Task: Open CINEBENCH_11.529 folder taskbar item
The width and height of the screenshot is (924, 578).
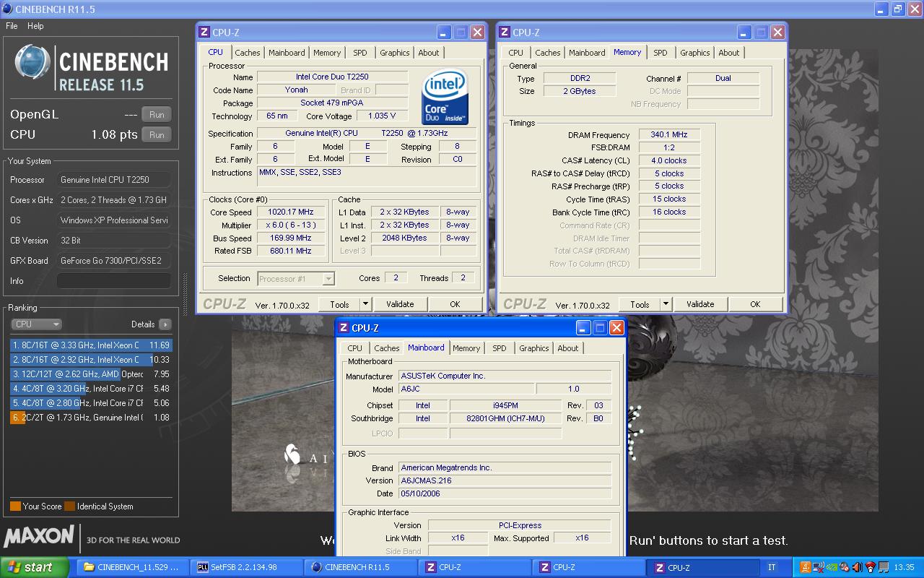Action: (x=133, y=567)
